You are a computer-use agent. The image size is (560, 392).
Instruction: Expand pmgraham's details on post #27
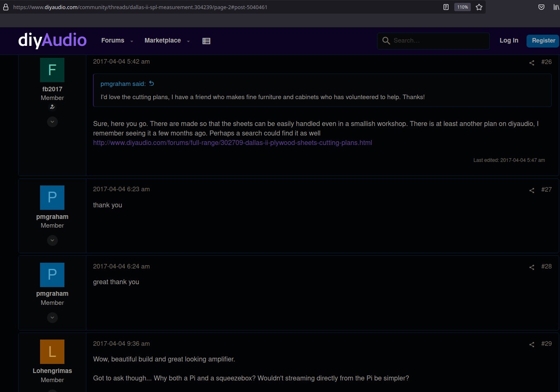coord(52,240)
